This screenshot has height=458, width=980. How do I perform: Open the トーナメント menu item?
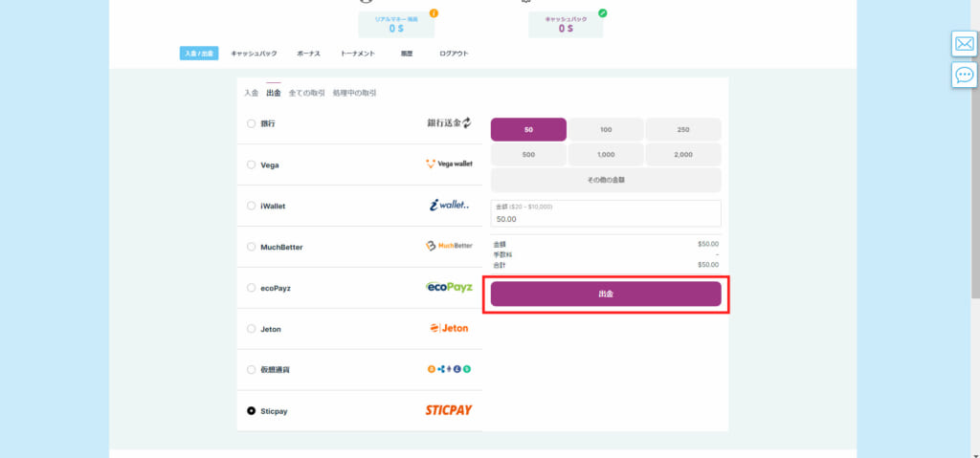pyautogui.click(x=358, y=54)
